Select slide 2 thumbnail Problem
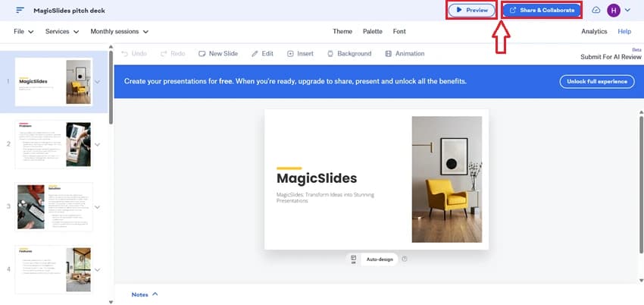Viewport: 644px width, 305px height. pyautogui.click(x=54, y=144)
